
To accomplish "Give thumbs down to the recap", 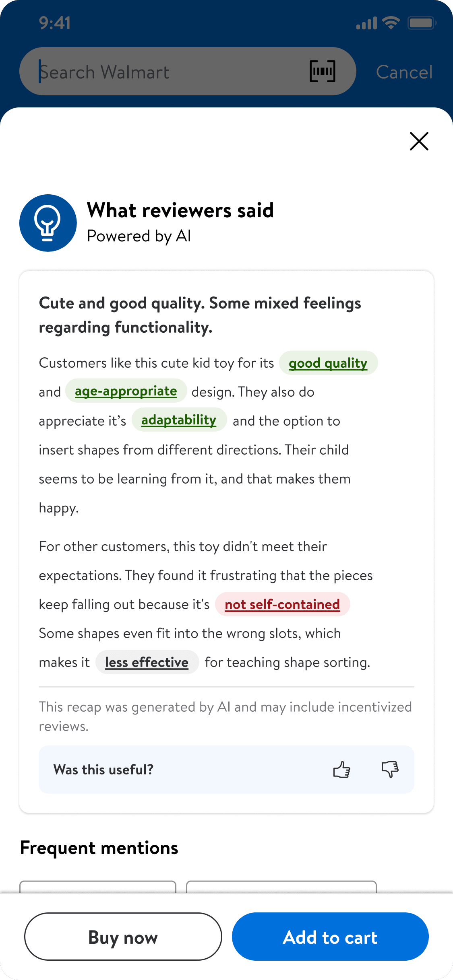I will pos(390,770).
